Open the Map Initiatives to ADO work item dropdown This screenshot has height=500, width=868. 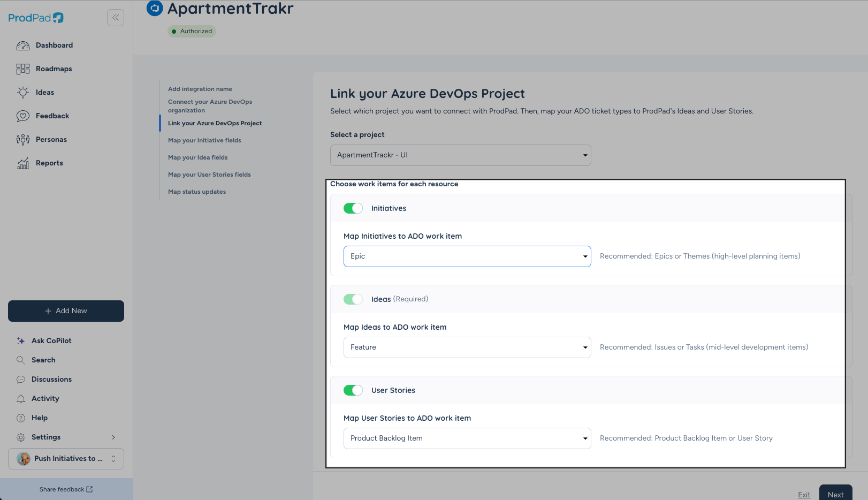tap(467, 256)
